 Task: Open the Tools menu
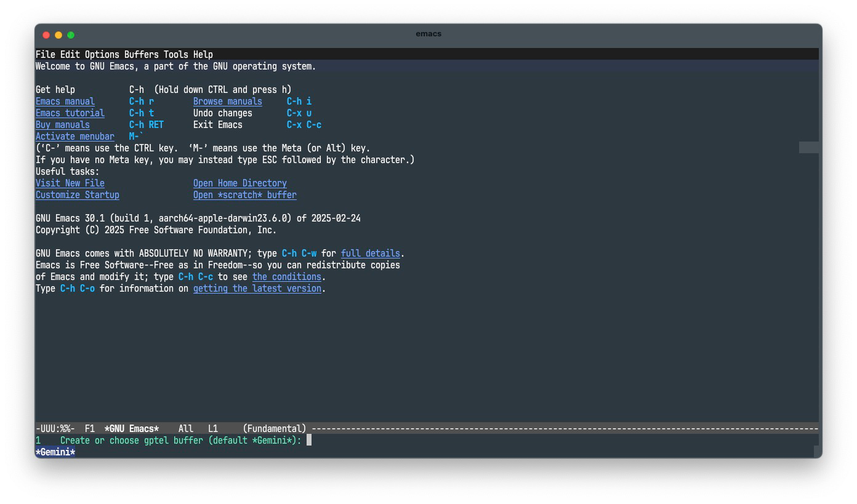[176, 54]
